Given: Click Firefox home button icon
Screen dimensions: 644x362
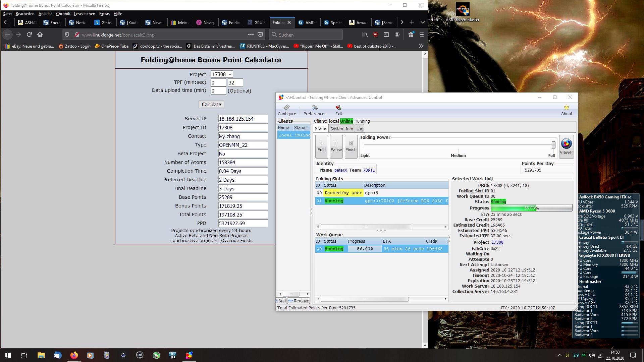Looking at the screenshot, I should [40, 35].
